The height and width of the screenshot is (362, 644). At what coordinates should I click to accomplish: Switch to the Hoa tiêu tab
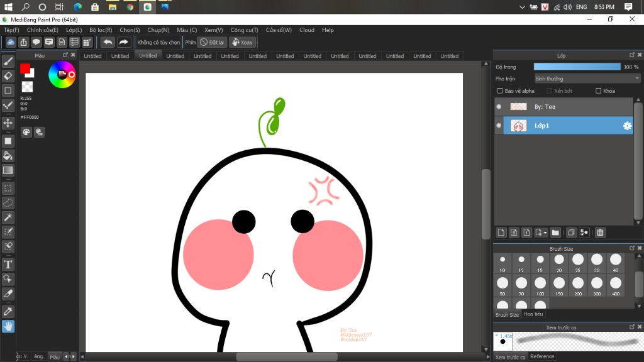pyautogui.click(x=533, y=314)
